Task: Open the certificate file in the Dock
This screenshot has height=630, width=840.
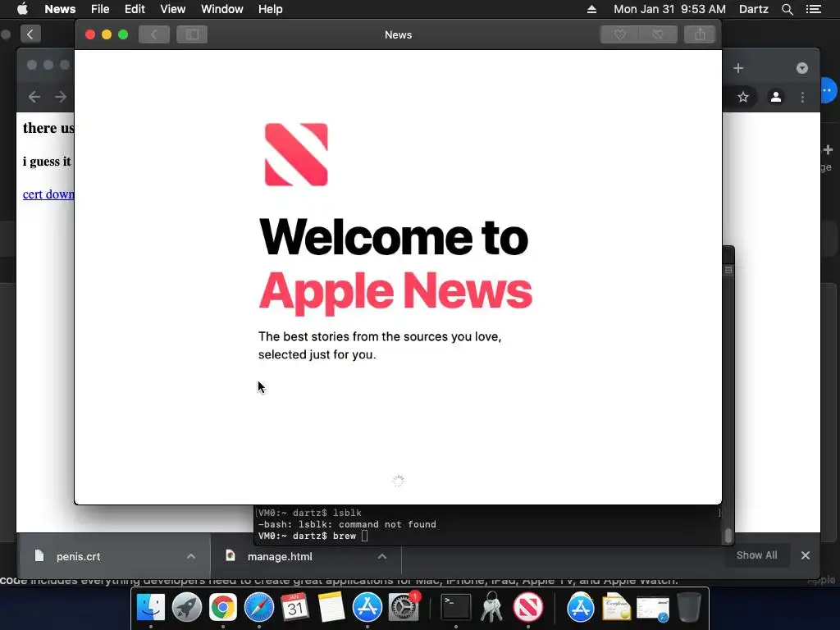Action: (617, 608)
